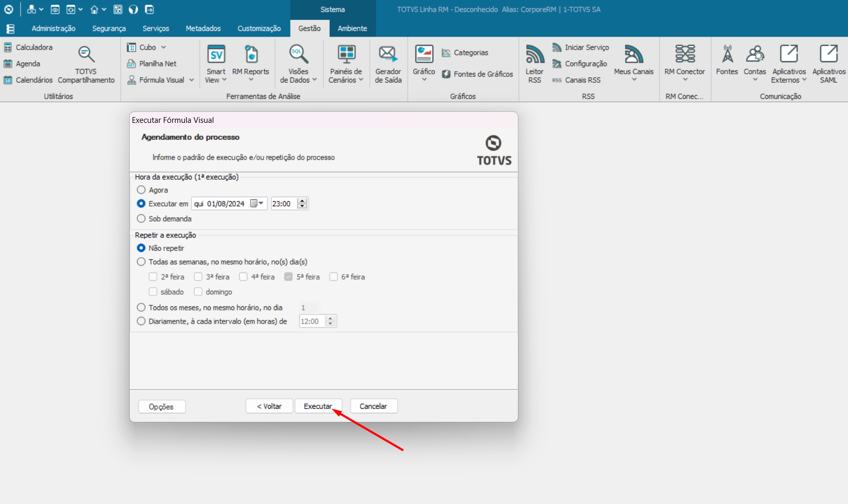Viewport: 848px width, 504px height.
Task: Open Aplicativos SAML
Action: coord(829,65)
